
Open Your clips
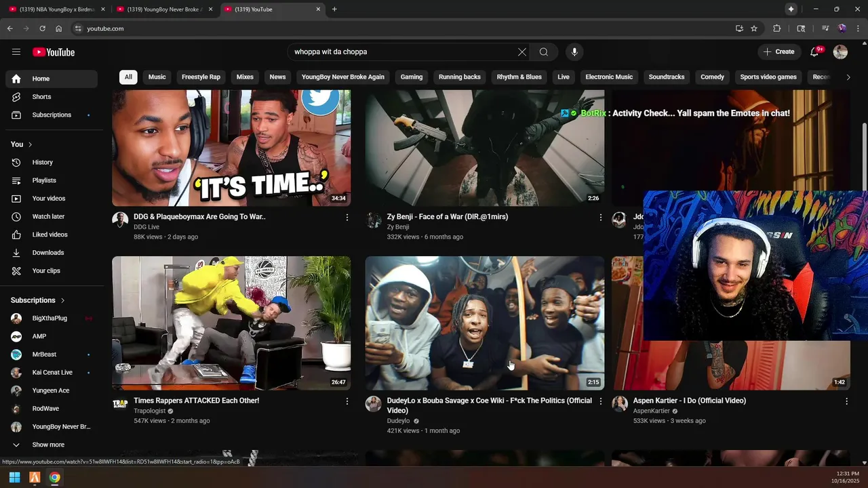click(52, 271)
